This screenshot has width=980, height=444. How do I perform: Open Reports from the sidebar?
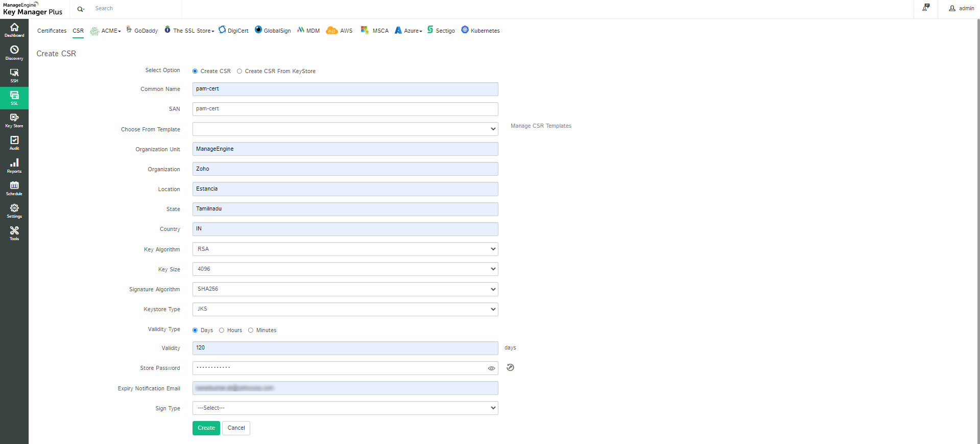14,166
